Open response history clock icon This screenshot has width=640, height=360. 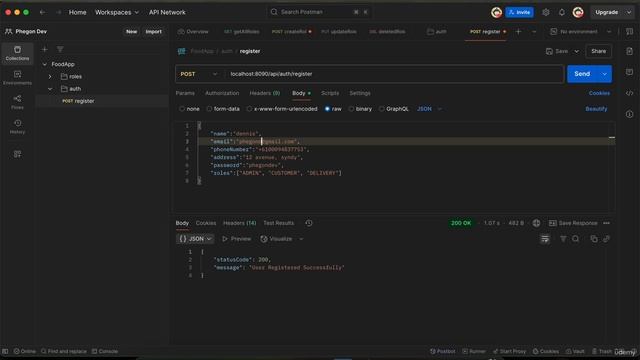click(x=309, y=223)
